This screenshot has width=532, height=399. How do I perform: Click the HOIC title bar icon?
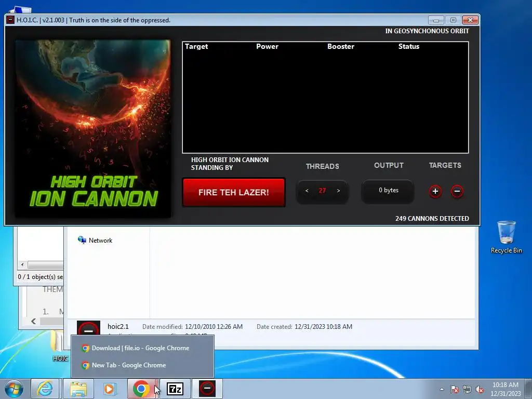[x=10, y=20]
